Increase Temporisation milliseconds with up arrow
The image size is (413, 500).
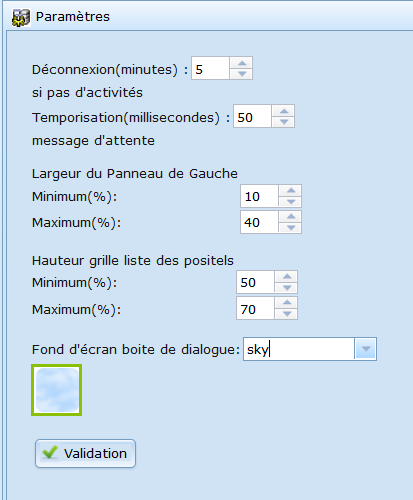coord(284,111)
